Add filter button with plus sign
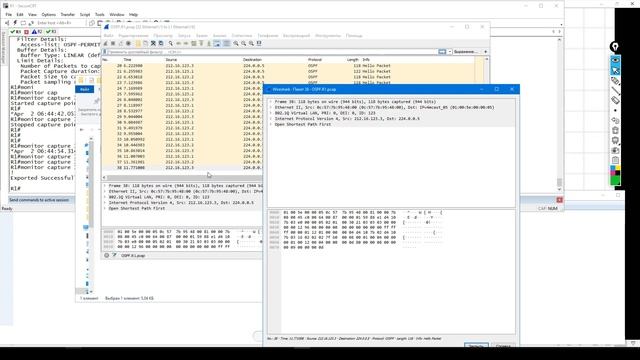 [x=485, y=52]
